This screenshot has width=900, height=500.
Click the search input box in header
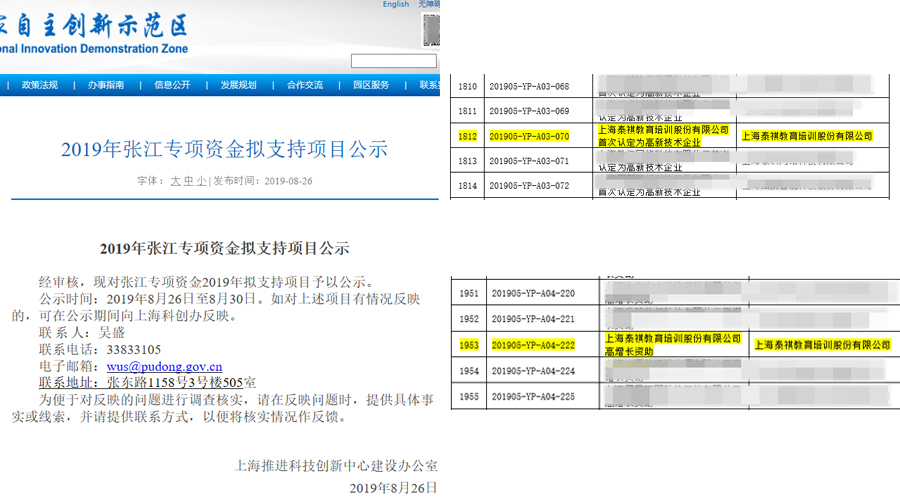pos(393,61)
